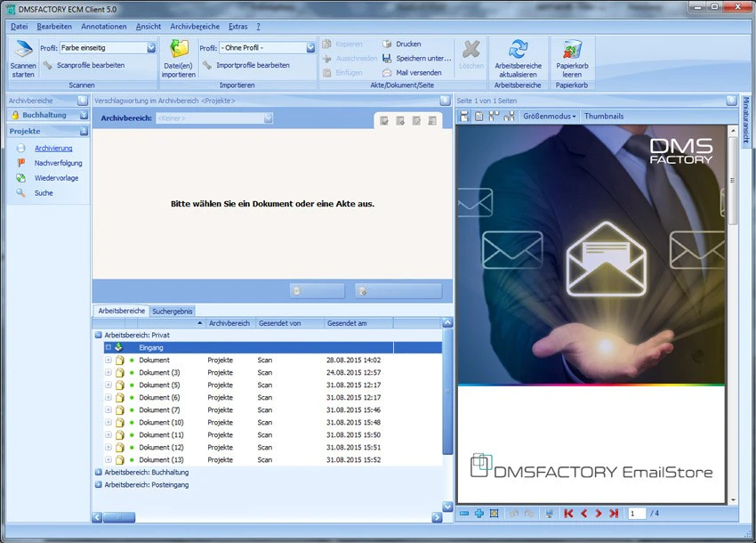Open the Ohne Profil import dropdown
This screenshot has width=756, height=543.
click(310, 48)
